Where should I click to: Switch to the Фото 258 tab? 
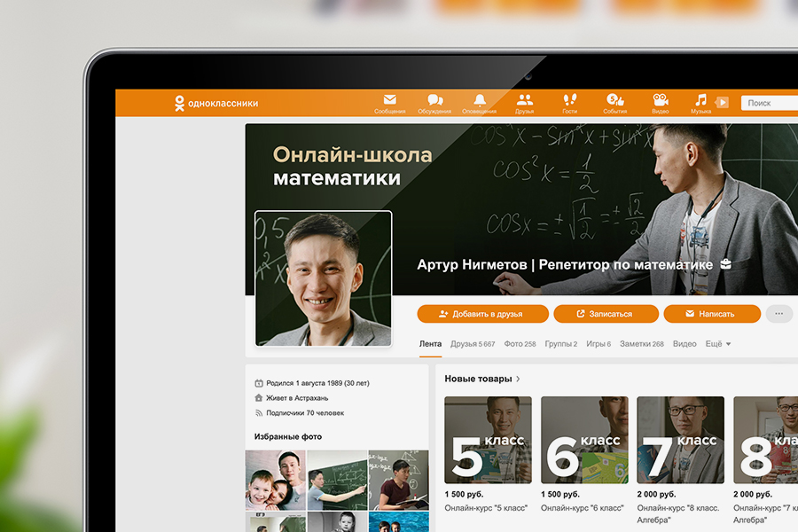click(x=519, y=345)
